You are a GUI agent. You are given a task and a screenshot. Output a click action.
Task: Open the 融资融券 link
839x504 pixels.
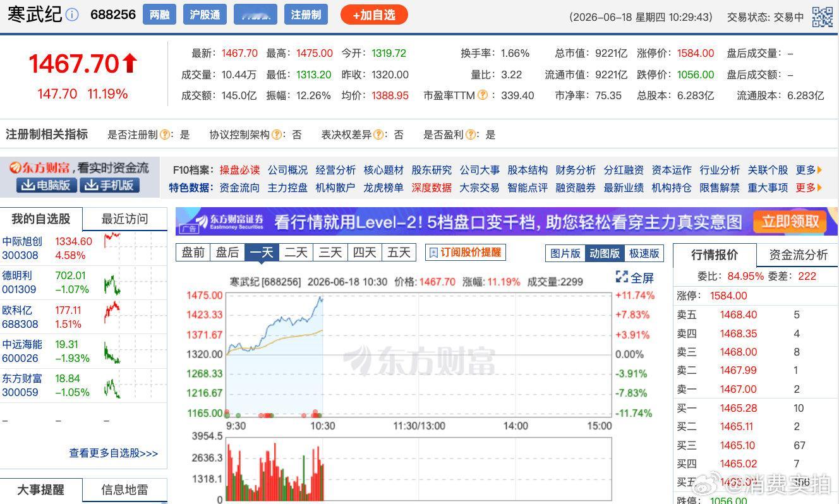pos(576,188)
